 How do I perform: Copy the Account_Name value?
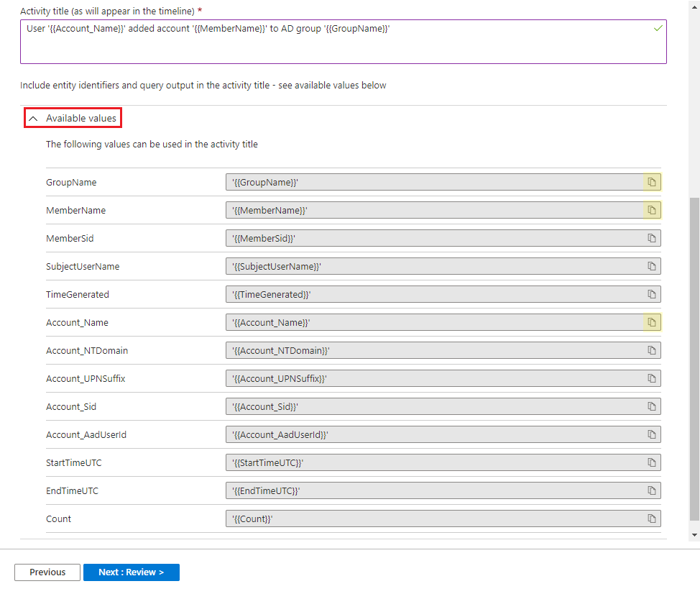click(x=652, y=322)
